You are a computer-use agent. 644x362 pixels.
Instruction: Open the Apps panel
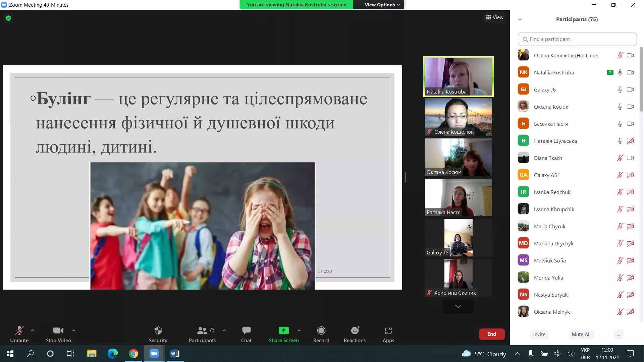click(388, 334)
